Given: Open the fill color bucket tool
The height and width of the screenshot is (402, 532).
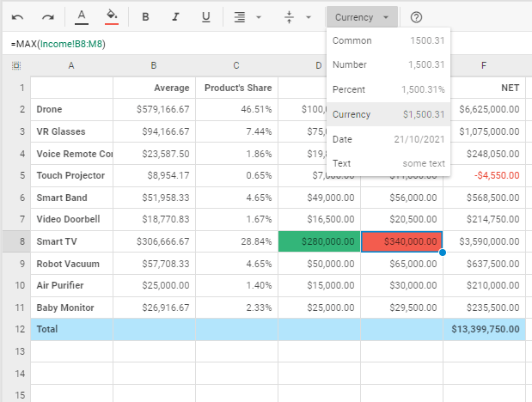Looking at the screenshot, I should click(112, 17).
